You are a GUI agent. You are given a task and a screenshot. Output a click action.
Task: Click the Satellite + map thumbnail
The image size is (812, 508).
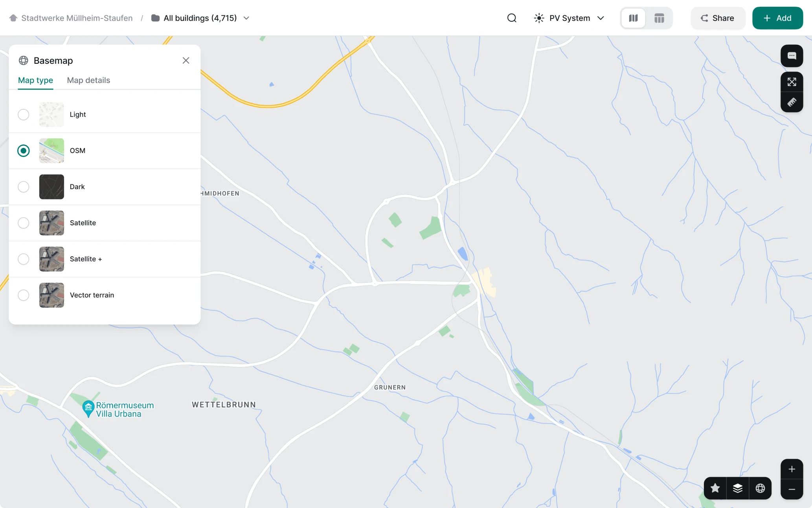click(51, 259)
